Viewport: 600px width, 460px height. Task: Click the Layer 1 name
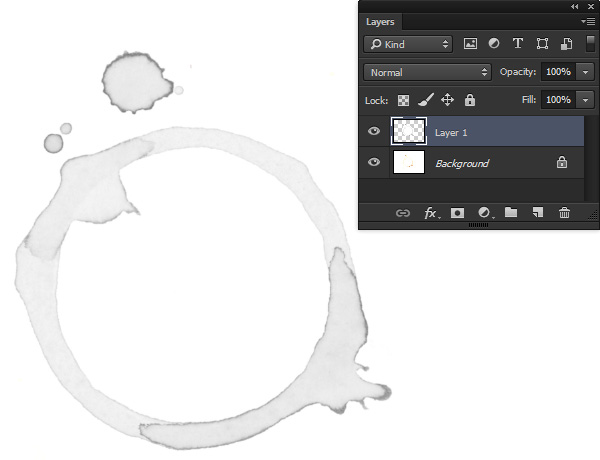coord(451,133)
